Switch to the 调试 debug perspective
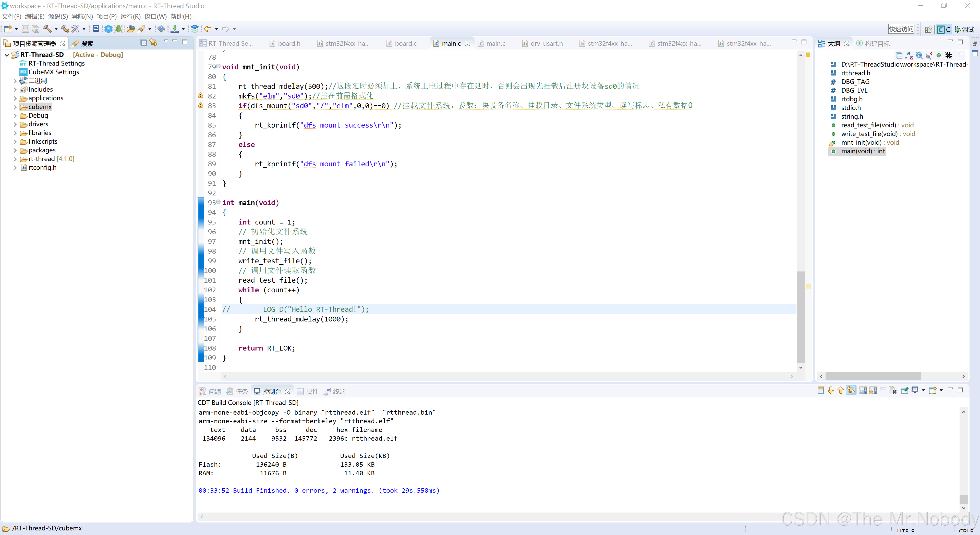The width and height of the screenshot is (980, 535). click(963, 29)
